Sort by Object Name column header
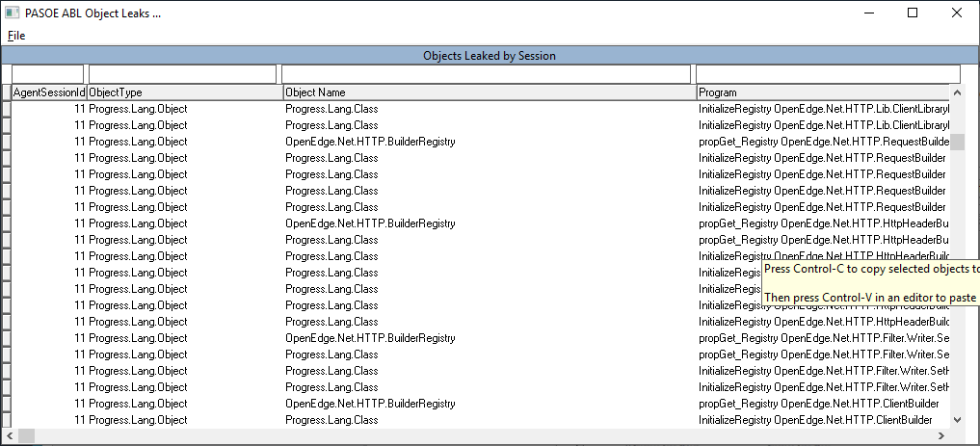The height and width of the screenshot is (446, 980). click(490, 92)
